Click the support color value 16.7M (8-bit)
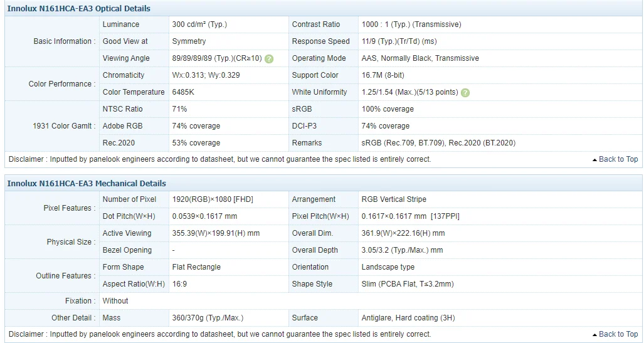Viewport: 644px width, 343px height. click(383, 75)
